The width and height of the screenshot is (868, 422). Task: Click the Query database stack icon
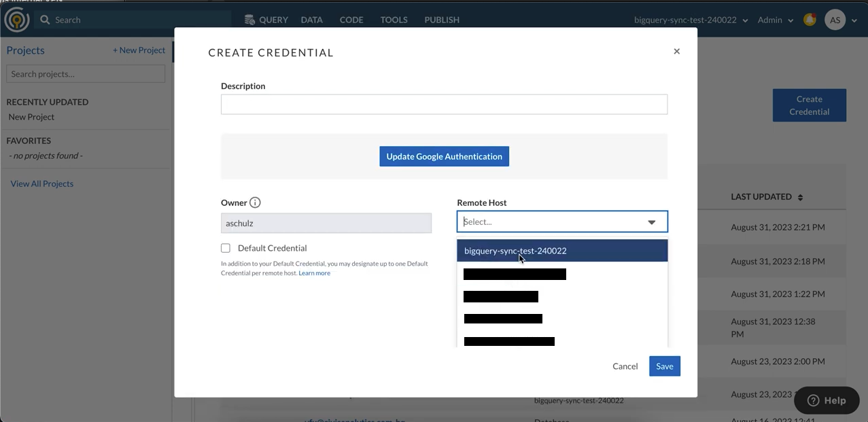[249, 20]
